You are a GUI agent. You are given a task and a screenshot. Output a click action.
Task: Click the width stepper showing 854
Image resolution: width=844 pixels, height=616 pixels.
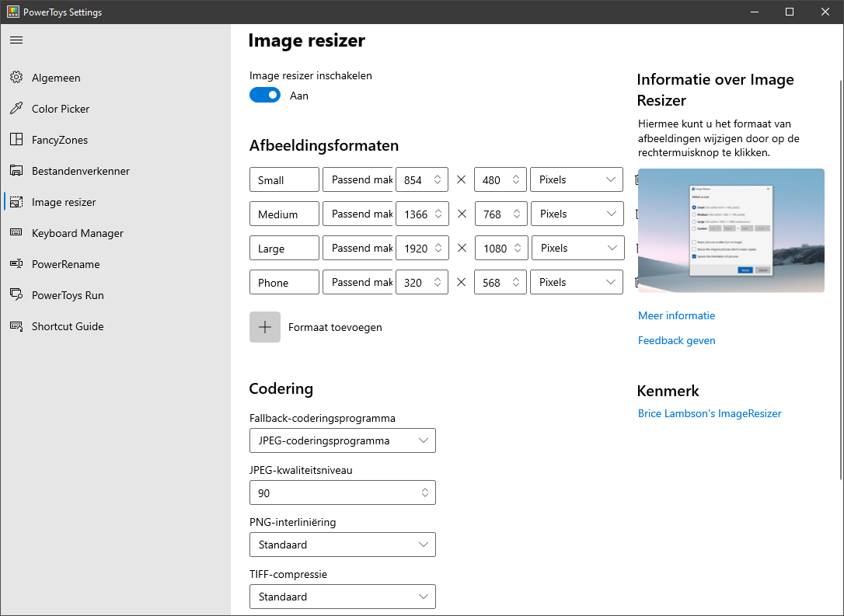point(422,179)
